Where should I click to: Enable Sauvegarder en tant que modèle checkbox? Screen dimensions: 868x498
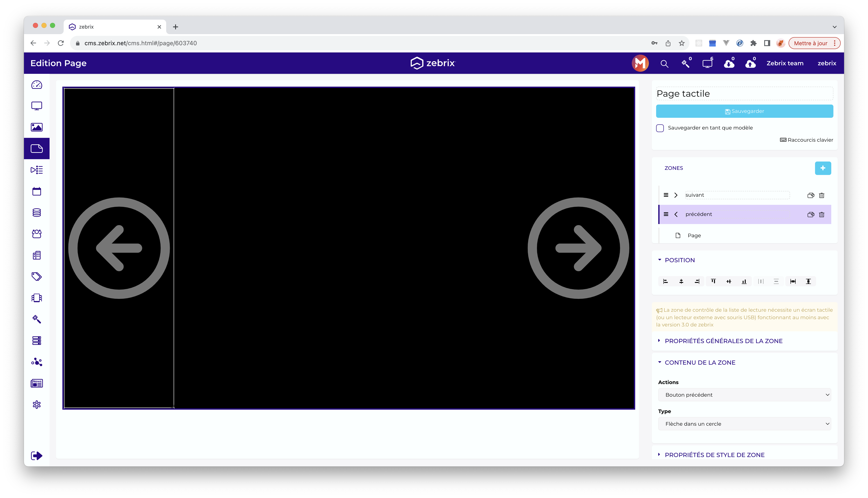(660, 128)
